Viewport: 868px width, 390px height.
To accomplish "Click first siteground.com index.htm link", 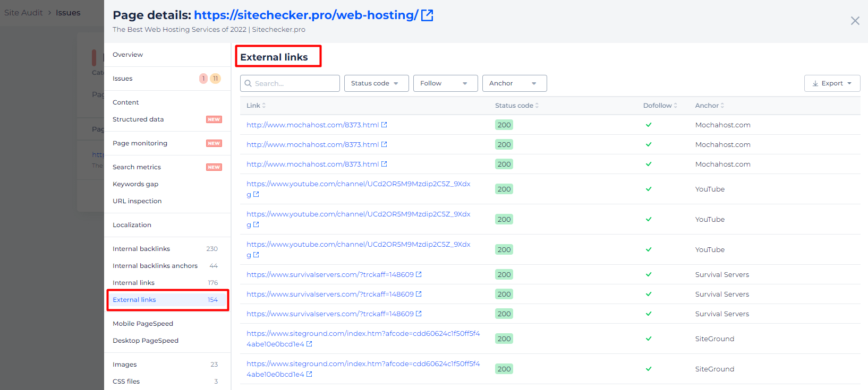I will (363, 339).
